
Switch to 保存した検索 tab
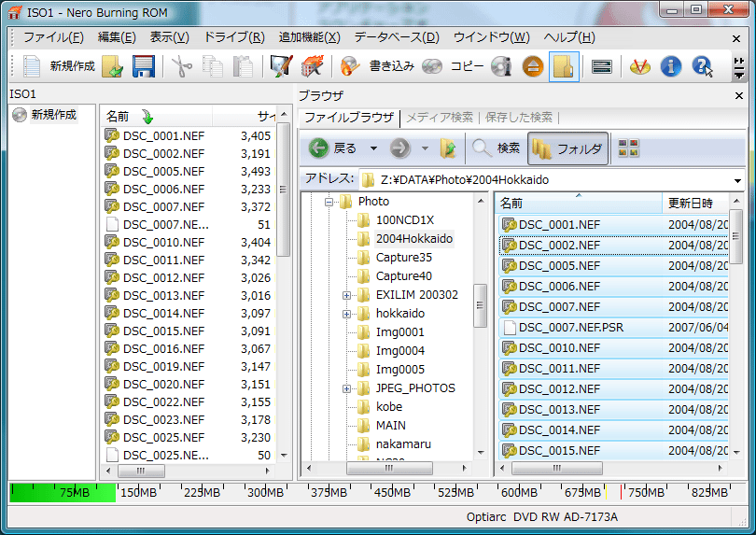(x=519, y=118)
